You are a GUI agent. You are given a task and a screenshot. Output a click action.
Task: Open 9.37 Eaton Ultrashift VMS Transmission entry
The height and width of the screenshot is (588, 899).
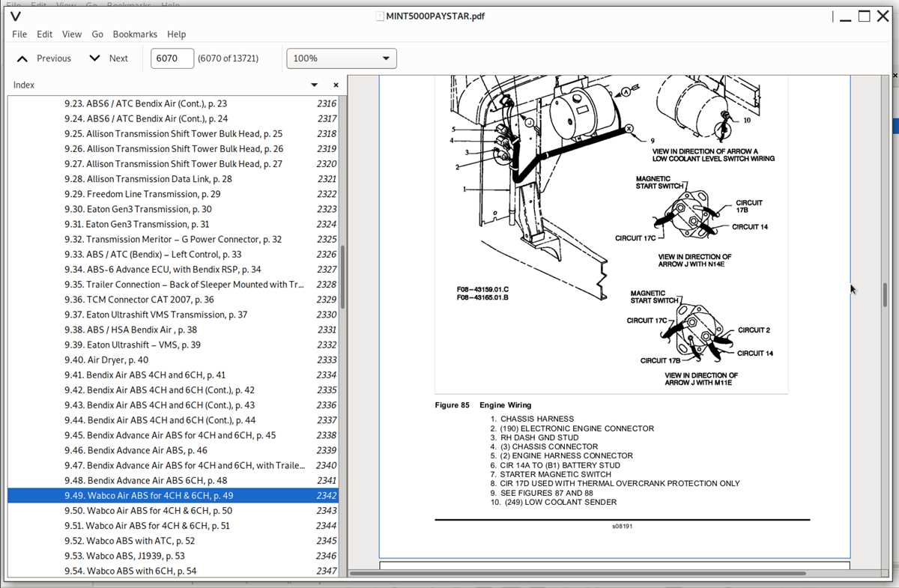pos(173,315)
